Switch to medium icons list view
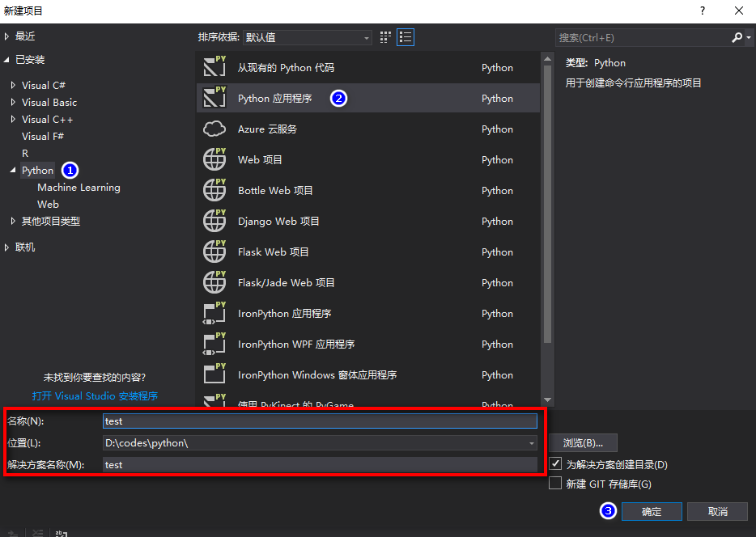 coord(406,37)
